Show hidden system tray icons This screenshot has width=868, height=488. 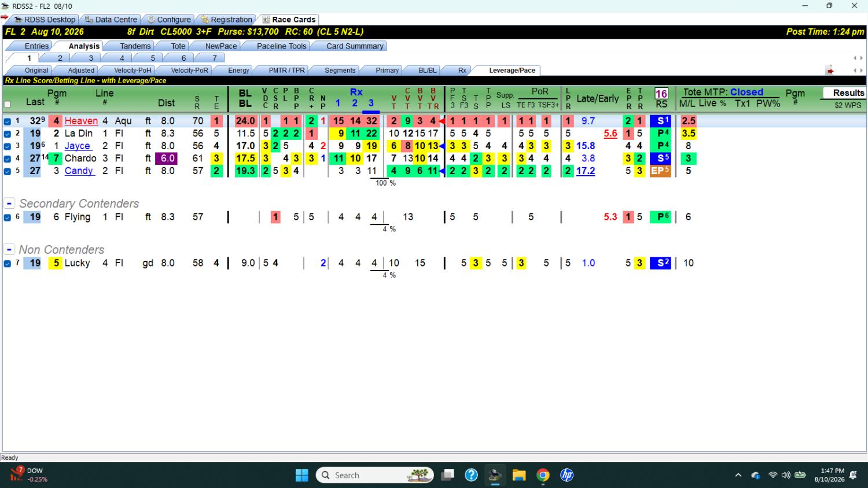(x=738, y=475)
